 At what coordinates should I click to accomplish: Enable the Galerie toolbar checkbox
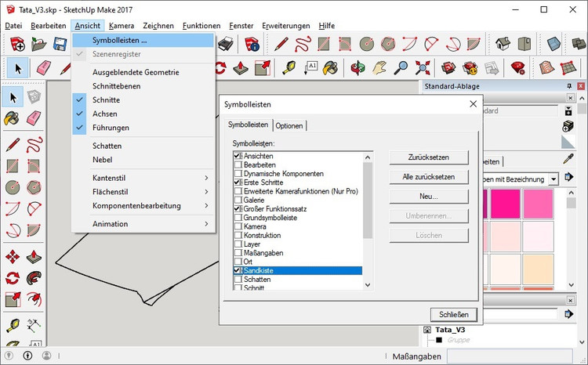tap(238, 200)
